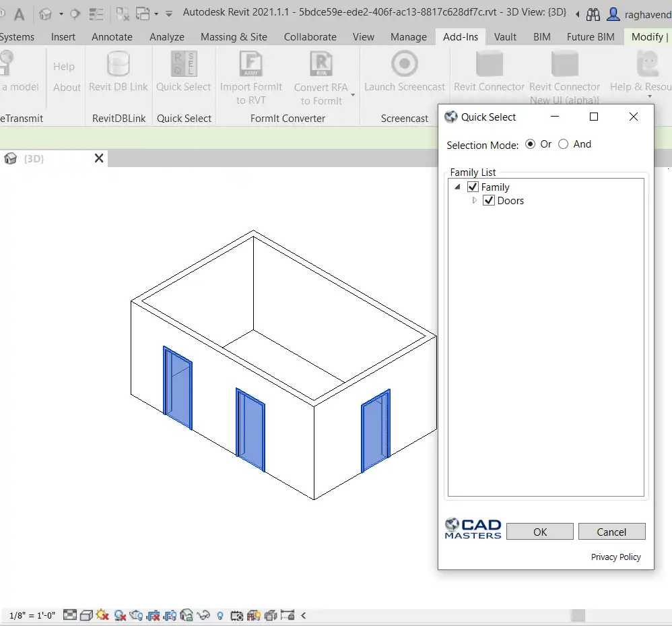This screenshot has width=672, height=626.
Task: Expand the Doors tree node
Action: (x=475, y=201)
